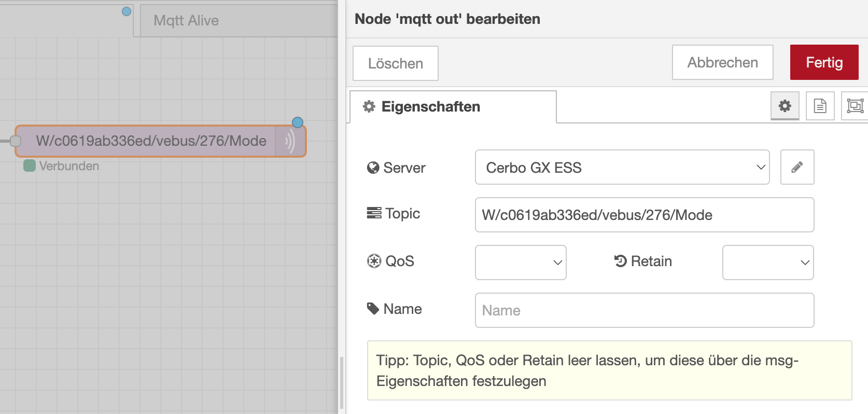Click the Löschen button

tap(396, 63)
